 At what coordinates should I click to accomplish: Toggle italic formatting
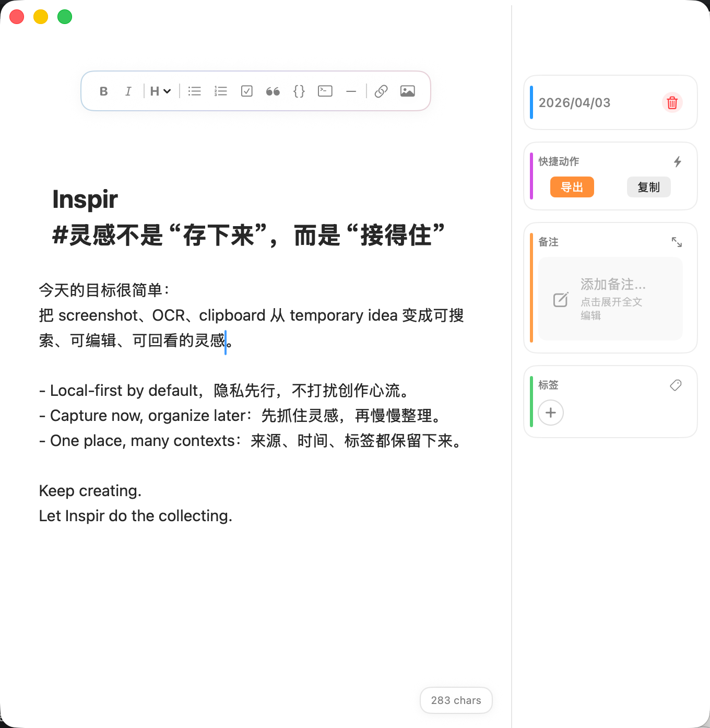(x=128, y=91)
